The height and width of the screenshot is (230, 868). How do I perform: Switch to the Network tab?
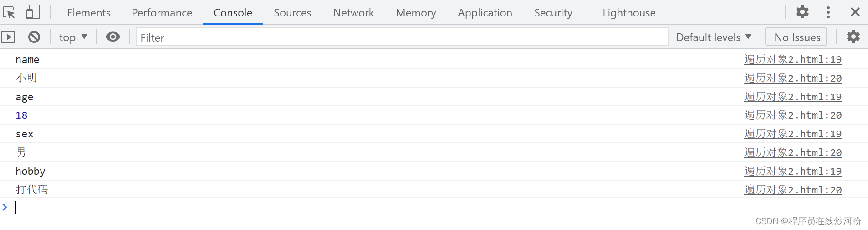coord(353,13)
